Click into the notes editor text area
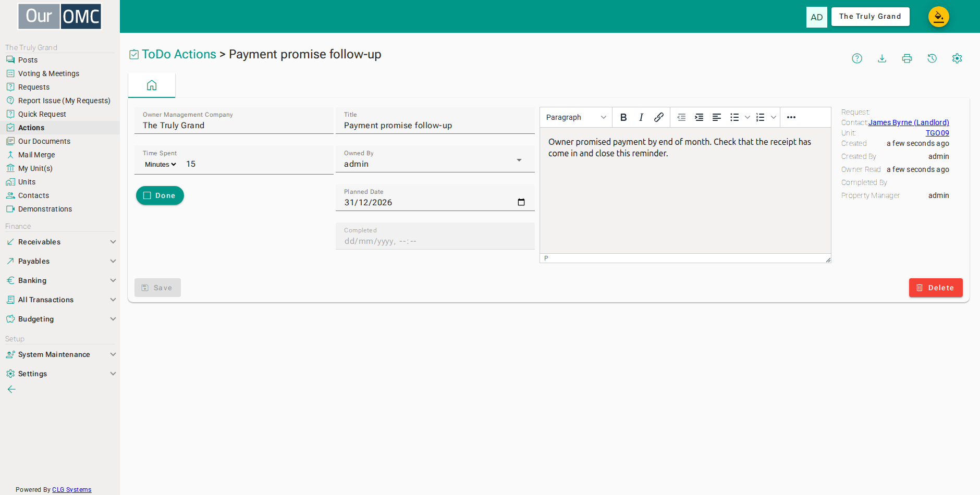Viewport: 980px width, 495px height. pyautogui.click(x=685, y=190)
